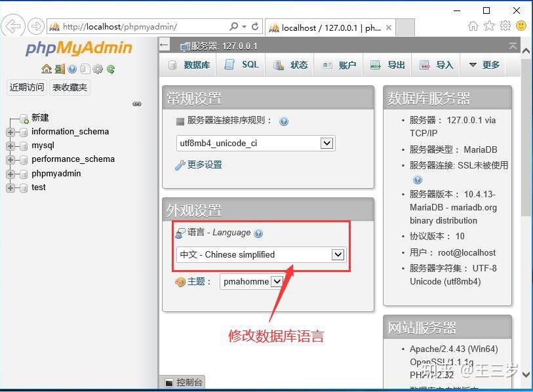Select the test database
Screen dimensions: 533x392
39,187
